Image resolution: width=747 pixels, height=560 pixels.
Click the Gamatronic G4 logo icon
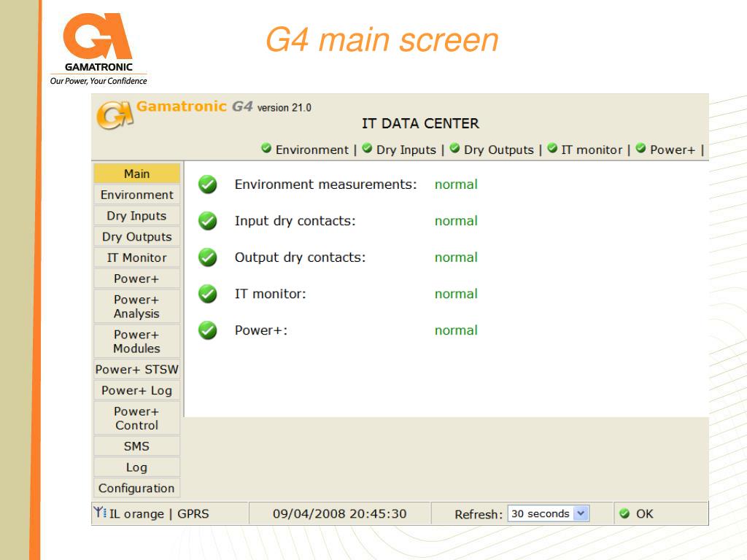(115, 114)
